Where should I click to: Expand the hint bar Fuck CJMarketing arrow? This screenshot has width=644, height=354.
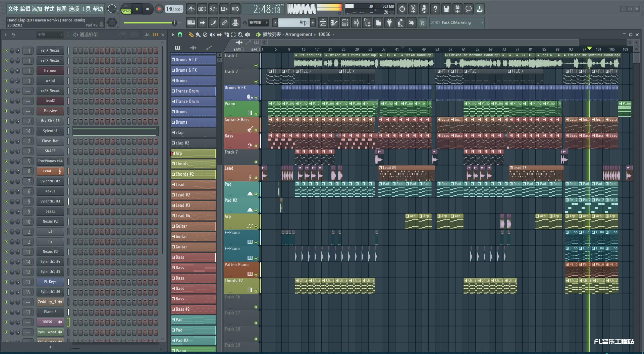(482, 23)
